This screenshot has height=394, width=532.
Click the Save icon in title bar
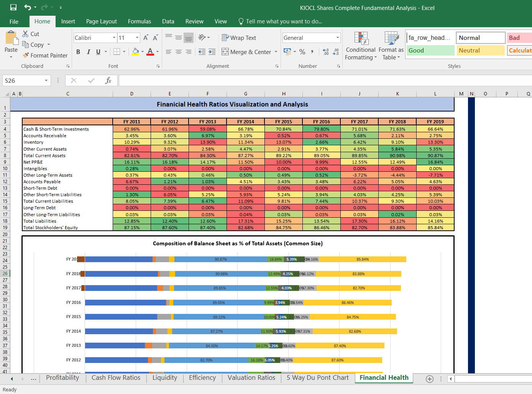[13, 7]
